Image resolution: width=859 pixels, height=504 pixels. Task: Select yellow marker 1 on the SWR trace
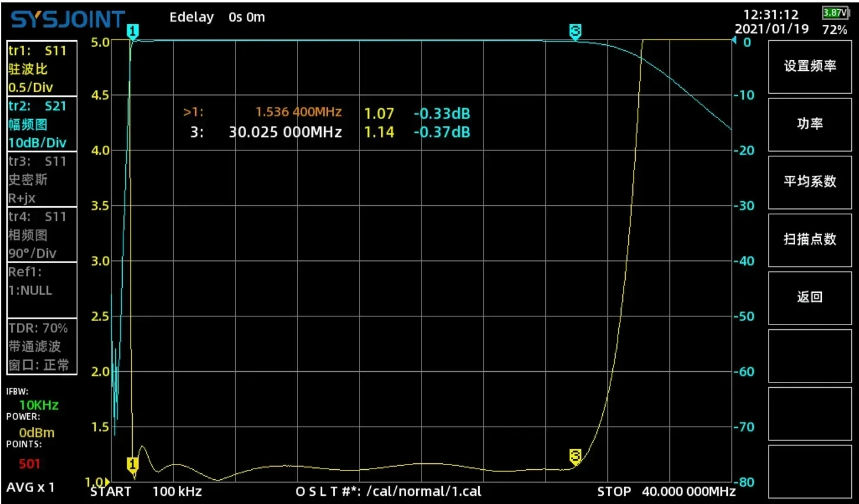coord(133,464)
